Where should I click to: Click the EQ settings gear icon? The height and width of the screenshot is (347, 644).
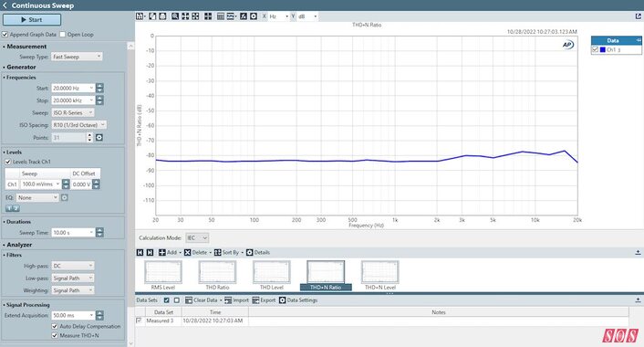[65, 197]
